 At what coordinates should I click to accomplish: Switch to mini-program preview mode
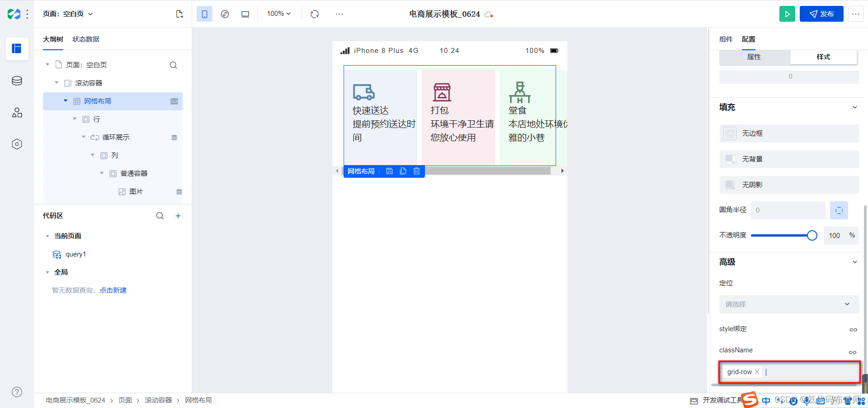[x=225, y=14]
